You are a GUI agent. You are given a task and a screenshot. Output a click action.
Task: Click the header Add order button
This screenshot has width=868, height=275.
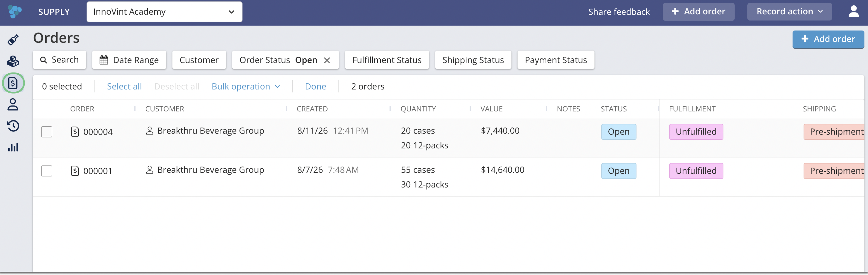[x=698, y=12]
